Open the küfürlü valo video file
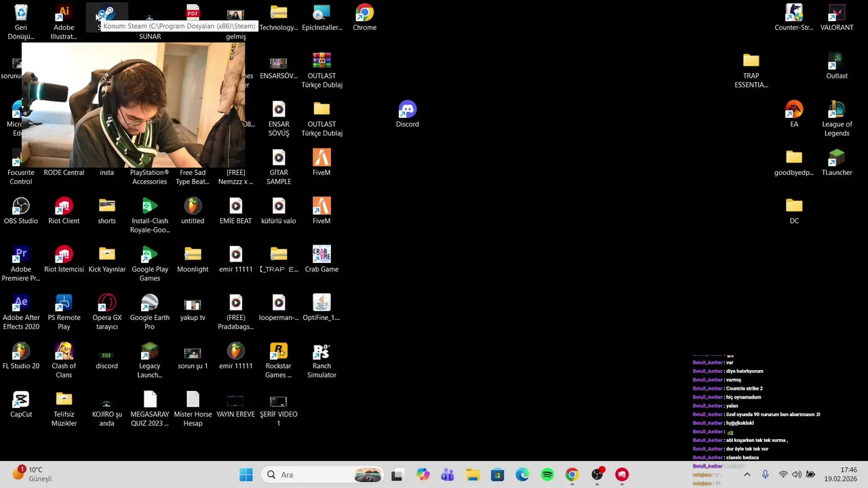 [x=279, y=211]
